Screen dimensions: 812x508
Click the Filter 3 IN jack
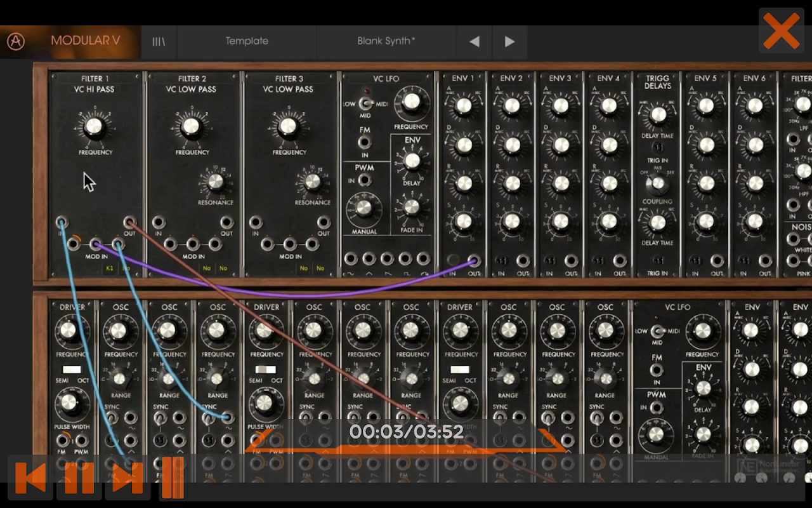tap(256, 223)
